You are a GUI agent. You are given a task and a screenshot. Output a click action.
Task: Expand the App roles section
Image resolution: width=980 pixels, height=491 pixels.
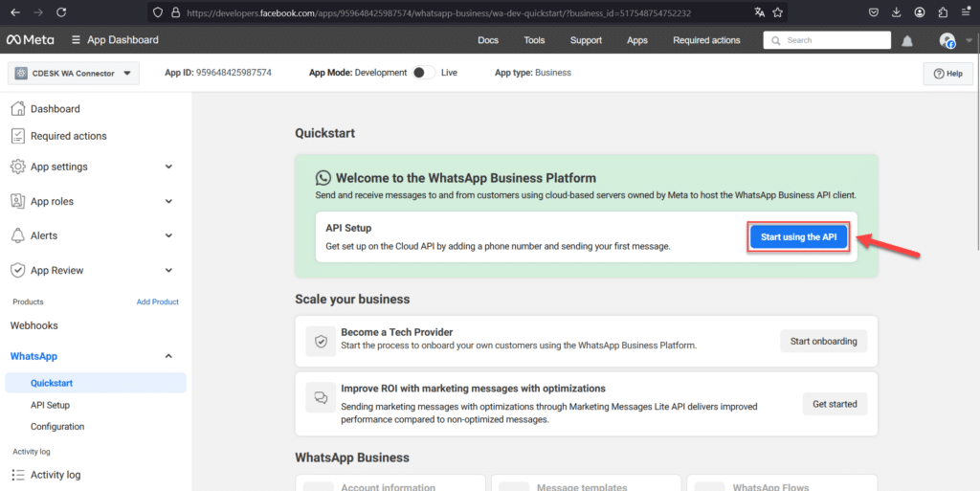click(x=93, y=201)
